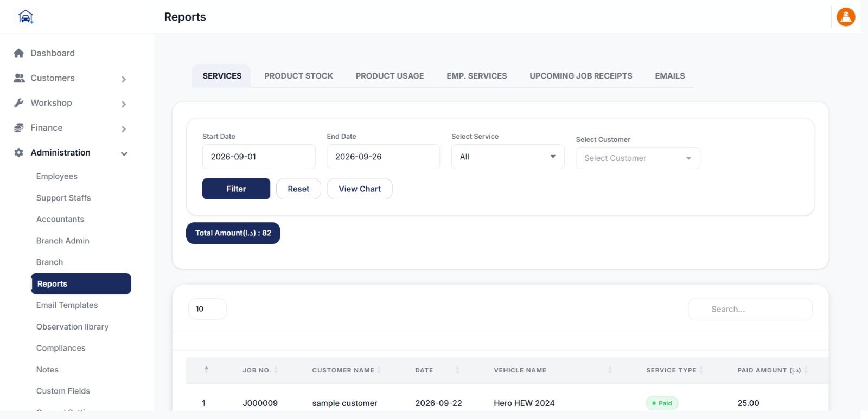
Task: Switch to the Emp. Services tab
Action: click(477, 76)
